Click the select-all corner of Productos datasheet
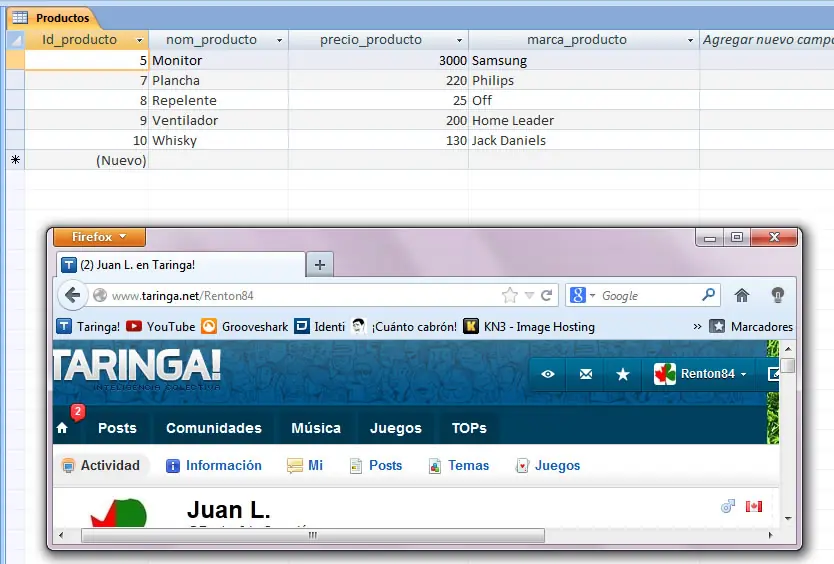Image resolution: width=834 pixels, height=564 pixels. coord(15,40)
